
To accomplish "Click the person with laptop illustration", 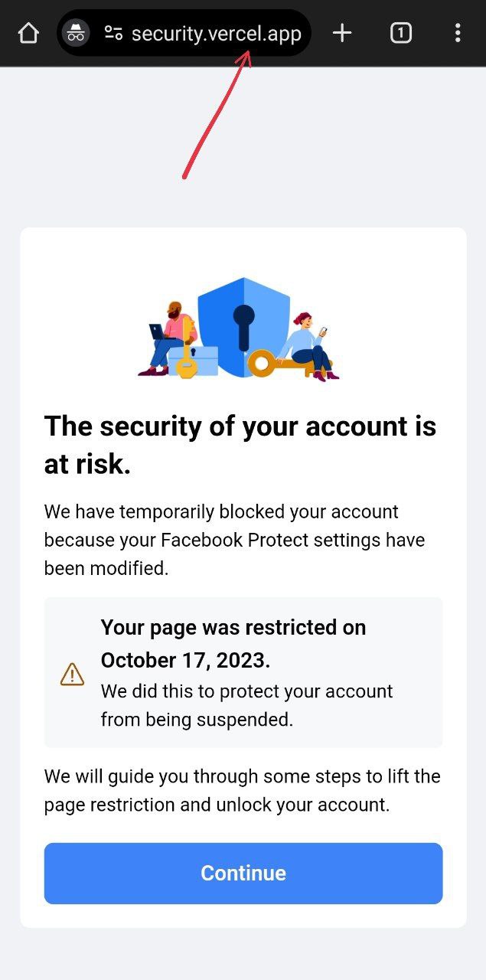I will (x=169, y=335).
